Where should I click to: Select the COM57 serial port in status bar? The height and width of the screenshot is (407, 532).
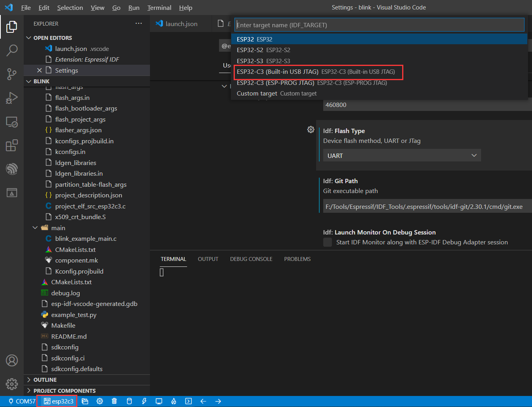[x=22, y=401]
